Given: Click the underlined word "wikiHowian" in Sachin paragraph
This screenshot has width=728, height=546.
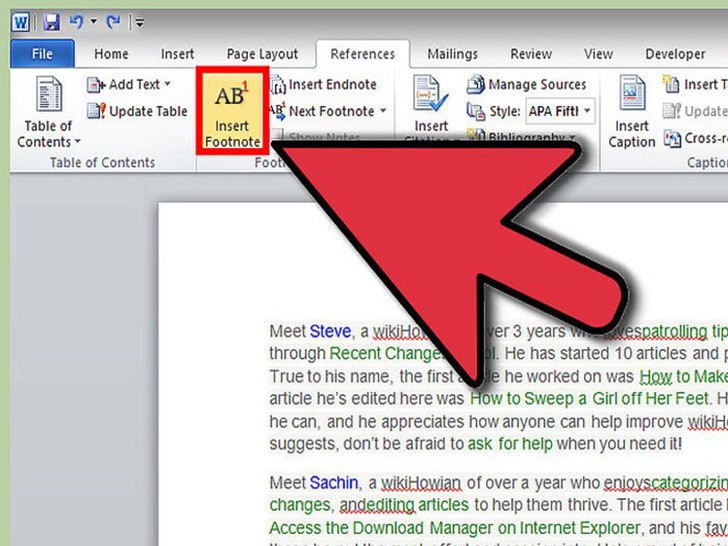Looking at the screenshot, I should [x=421, y=483].
